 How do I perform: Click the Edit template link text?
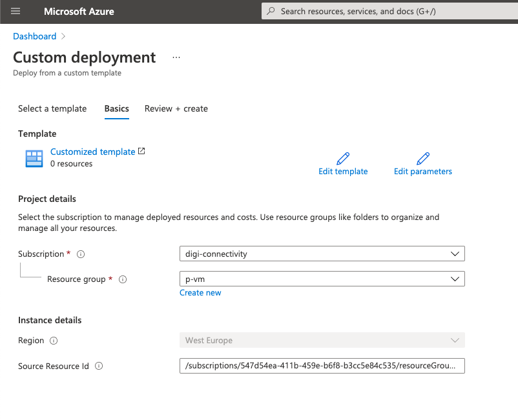343,171
